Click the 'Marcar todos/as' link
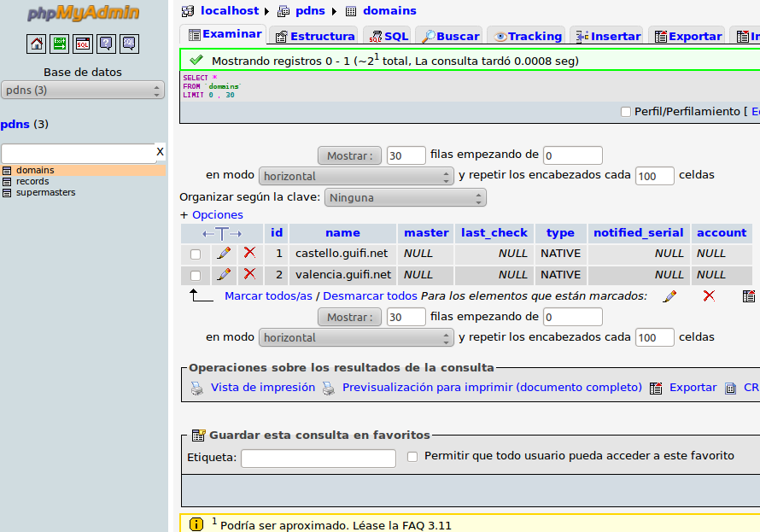 [268, 295]
